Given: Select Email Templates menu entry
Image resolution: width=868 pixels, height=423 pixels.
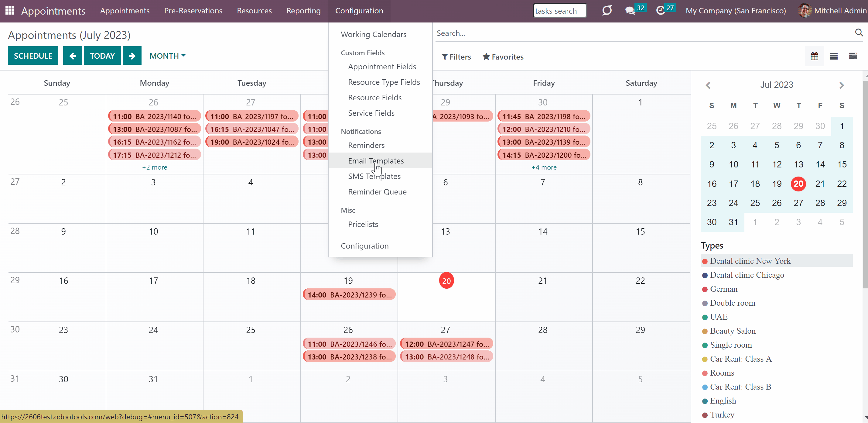Looking at the screenshot, I should click(380, 161).
